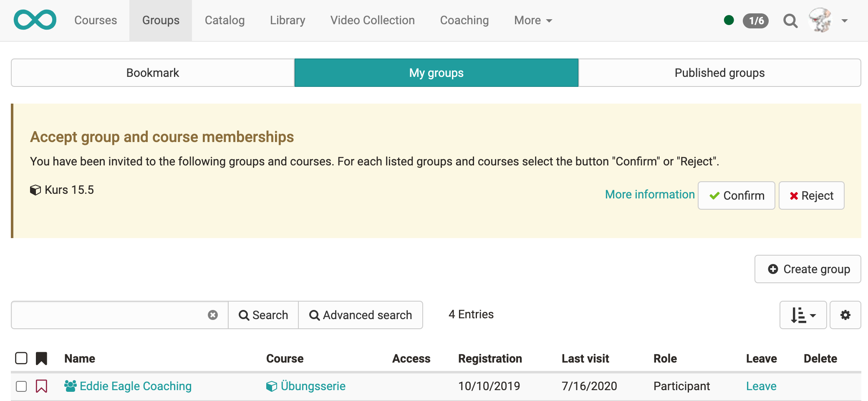This screenshot has width=868, height=401.
Task: Tick the Eddie Eagle Coaching row checkbox
Action: pos(21,386)
